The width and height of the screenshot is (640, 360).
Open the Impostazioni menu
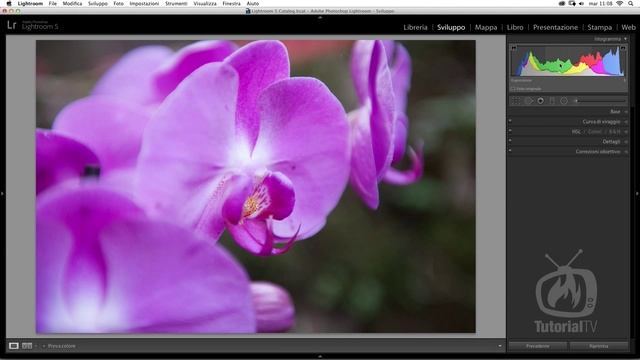(144, 3)
